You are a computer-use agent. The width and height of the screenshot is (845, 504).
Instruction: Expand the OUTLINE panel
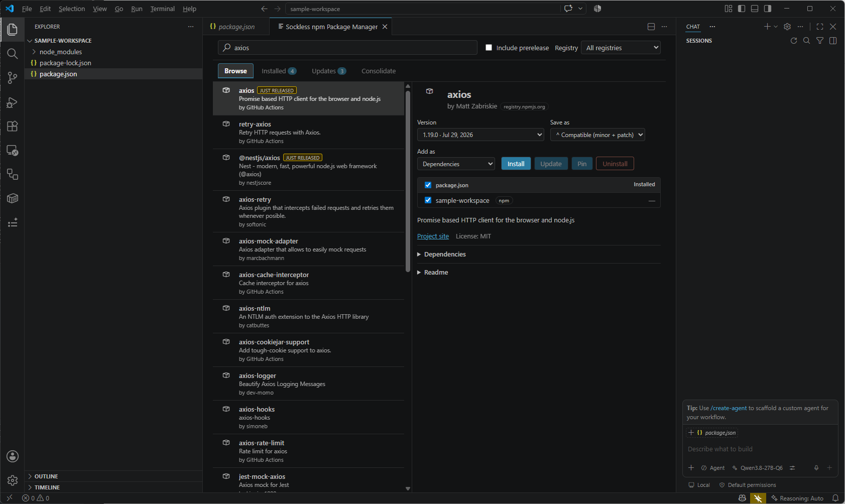point(46,476)
